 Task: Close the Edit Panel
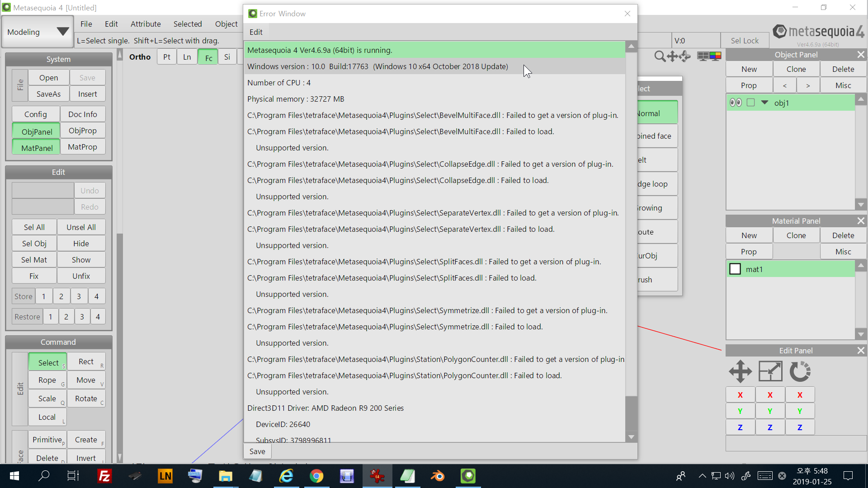pos(861,351)
